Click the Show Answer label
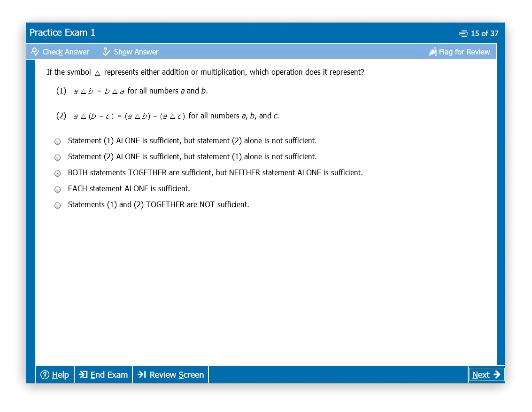 point(136,52)
